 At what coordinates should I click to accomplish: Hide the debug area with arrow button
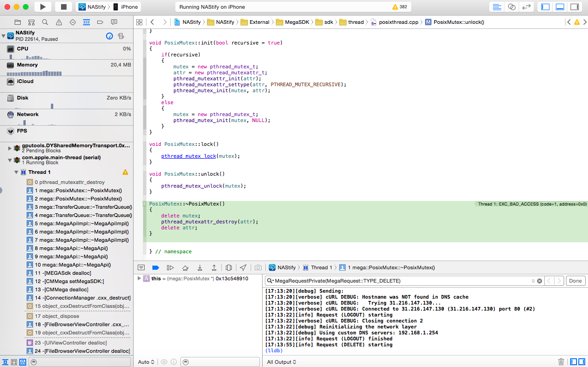141,267
